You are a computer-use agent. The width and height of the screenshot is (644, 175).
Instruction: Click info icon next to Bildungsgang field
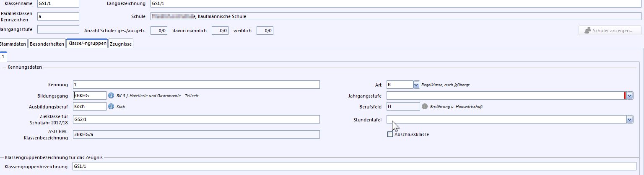111,95
